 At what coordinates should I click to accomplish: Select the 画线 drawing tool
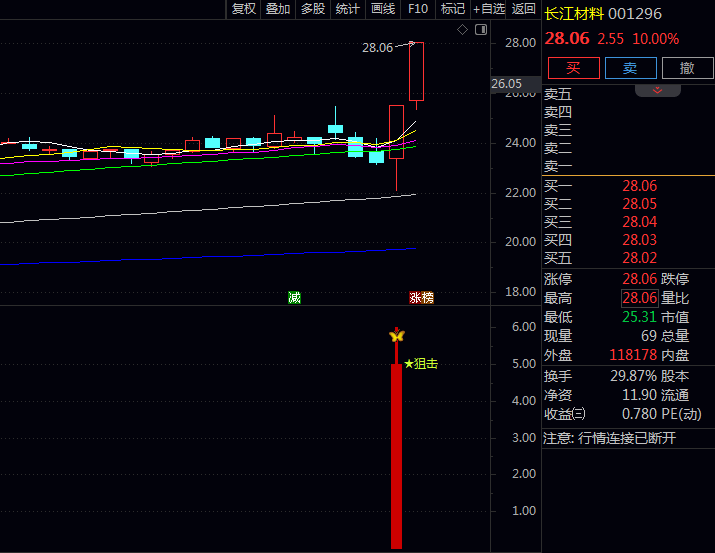pyautogui.click(x=383, y=9)
